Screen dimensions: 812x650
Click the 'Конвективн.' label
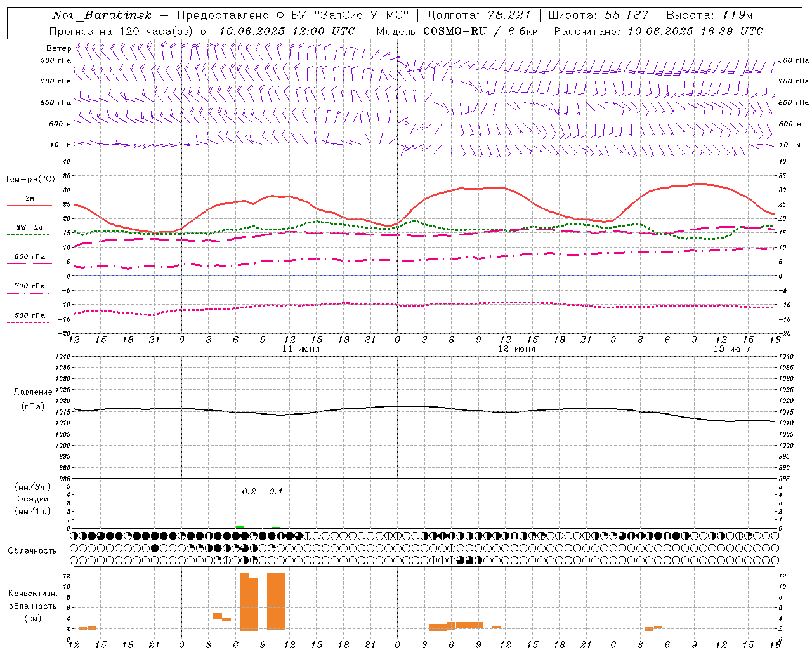33,594
